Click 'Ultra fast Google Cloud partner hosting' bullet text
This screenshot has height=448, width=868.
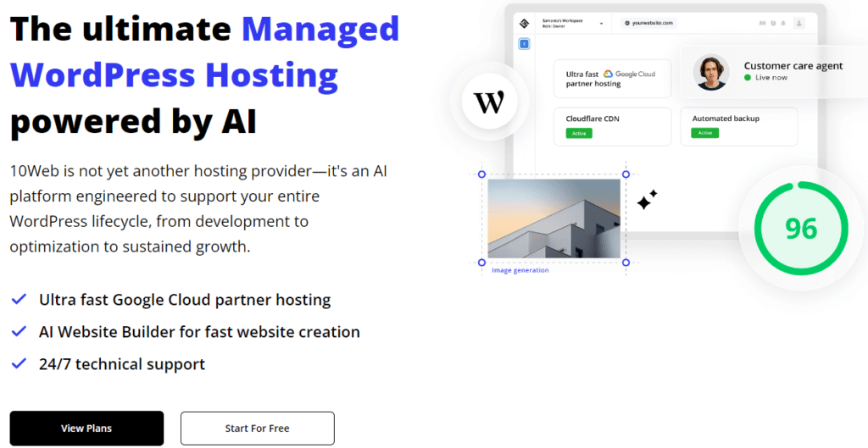tap(185, 300)
